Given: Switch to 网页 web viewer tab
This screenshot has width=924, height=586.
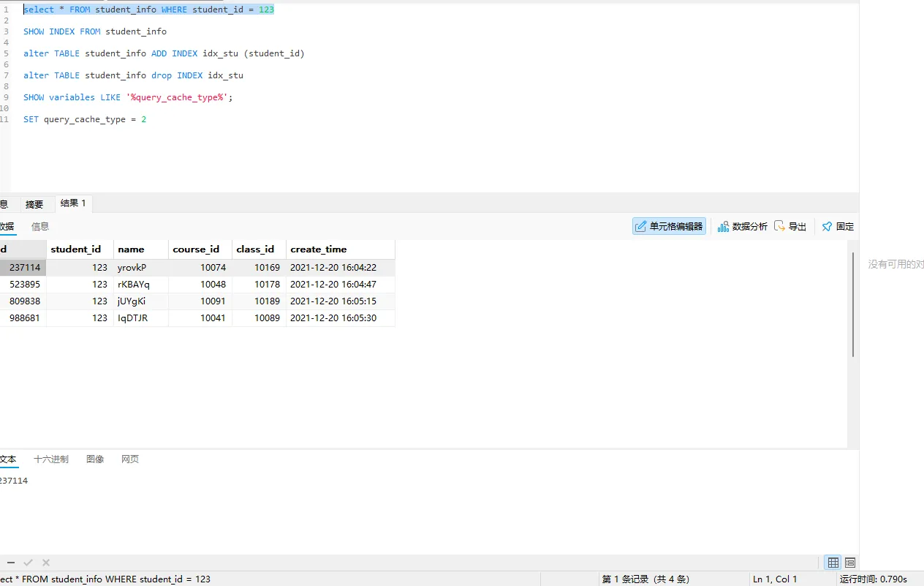Looking at the screenshot, I should coord(130,459).
